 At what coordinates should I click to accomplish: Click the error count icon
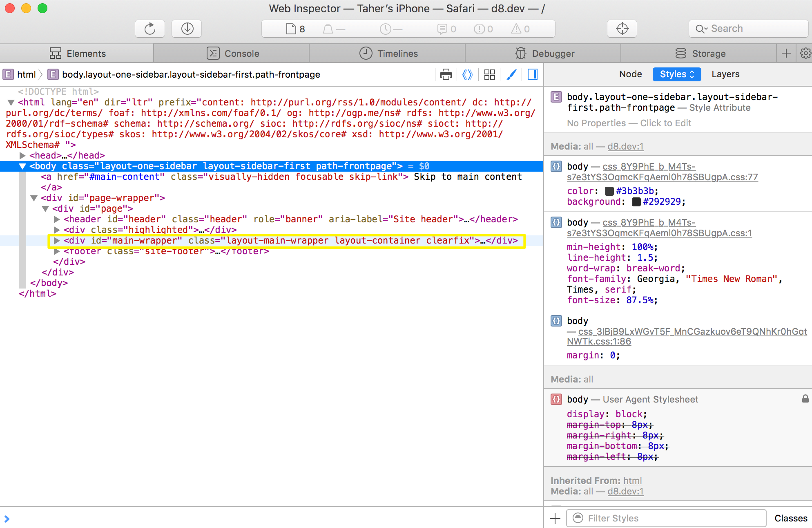pyautogui.click(x=479, y=29)
